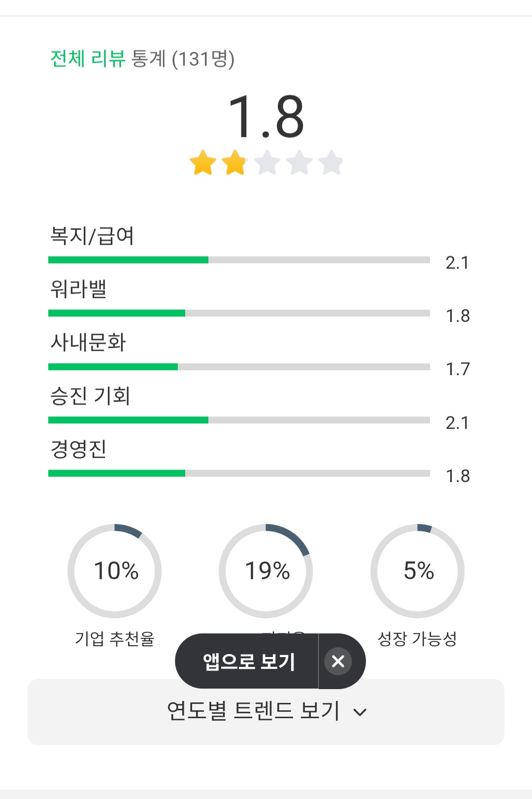This screenshot has height=799, width=532.
Task: Click the 5% 성장 가능성 circle chart
Action: tap(418, 571)
